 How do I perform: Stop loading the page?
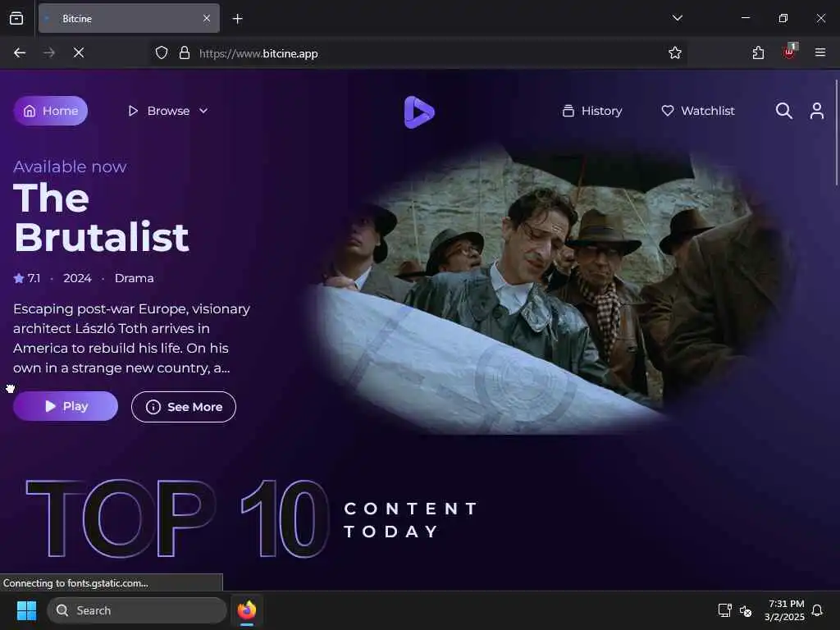click(x=78, y=52)
